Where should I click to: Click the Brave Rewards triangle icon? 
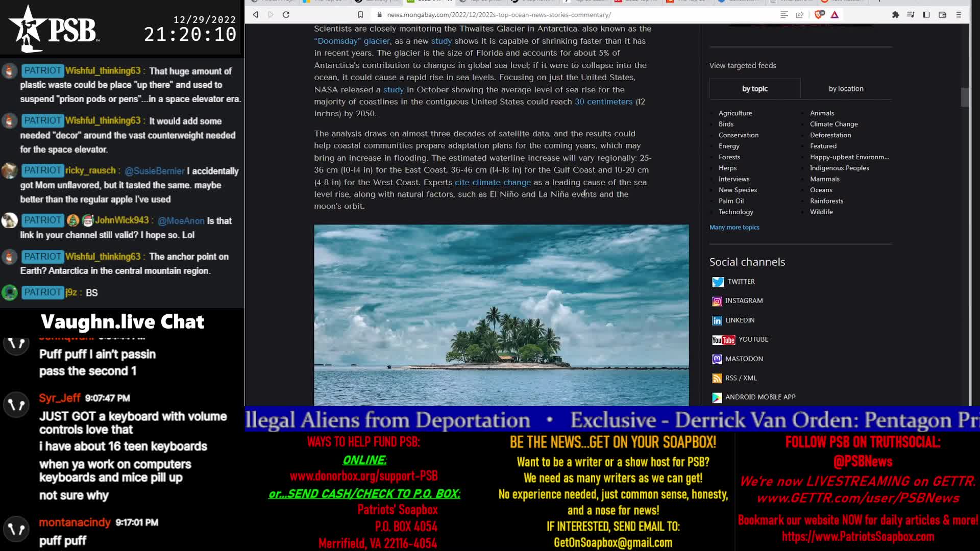point(835,15)
